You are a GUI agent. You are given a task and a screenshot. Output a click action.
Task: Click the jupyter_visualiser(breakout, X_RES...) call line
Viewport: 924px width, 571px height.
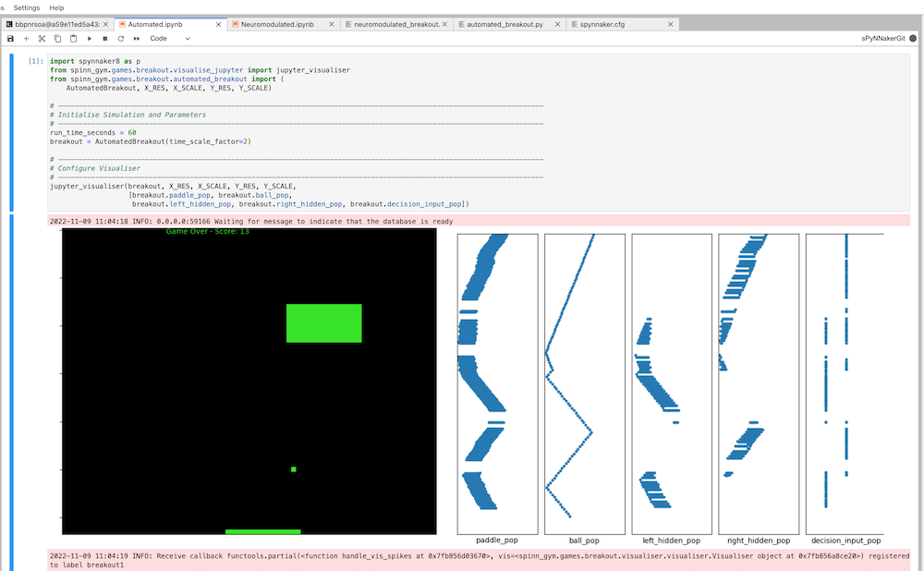173,187
